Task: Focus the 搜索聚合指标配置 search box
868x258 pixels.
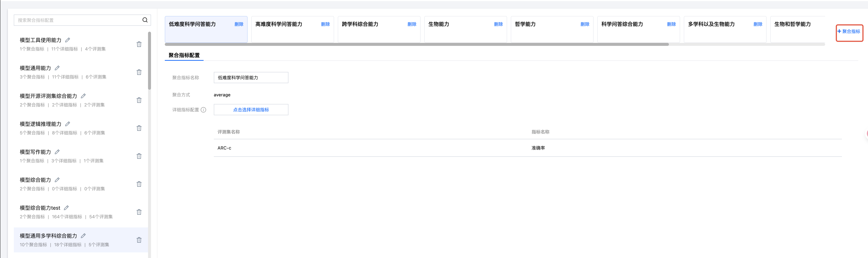Action: coord(78,20)
